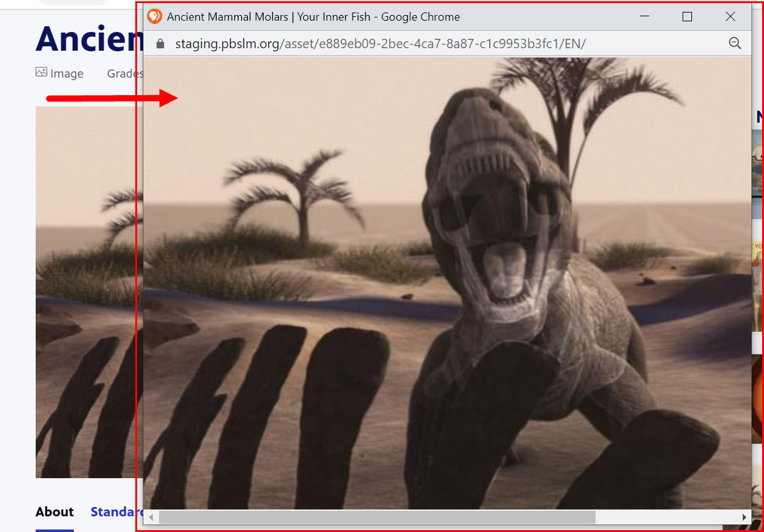This screenshot has width=764, height=532.
Task: Click the staging.pbslm.org URL address field
Action: [381, 44]
